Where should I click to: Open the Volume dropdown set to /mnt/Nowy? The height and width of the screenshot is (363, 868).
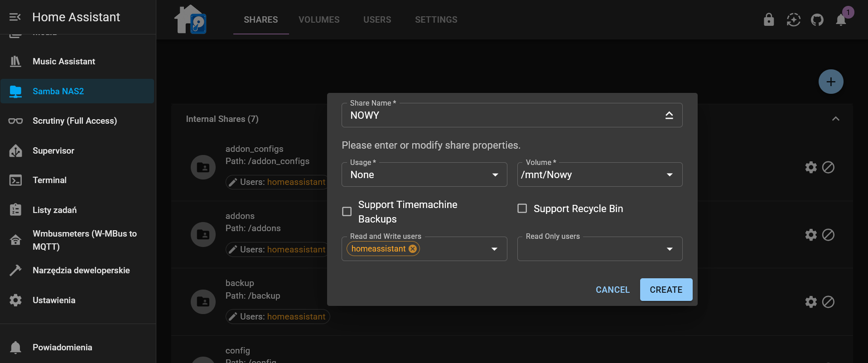600,174
